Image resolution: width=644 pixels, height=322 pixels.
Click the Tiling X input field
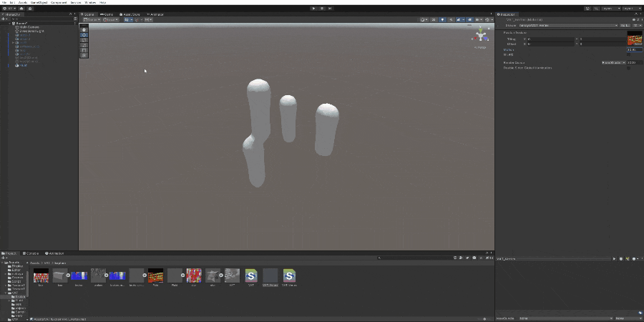[551, 39]
